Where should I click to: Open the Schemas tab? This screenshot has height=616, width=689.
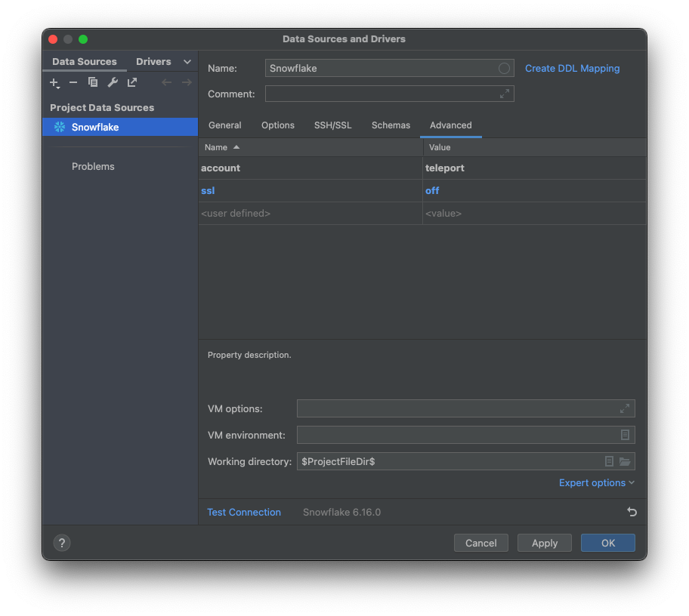(x=391, y=125)
